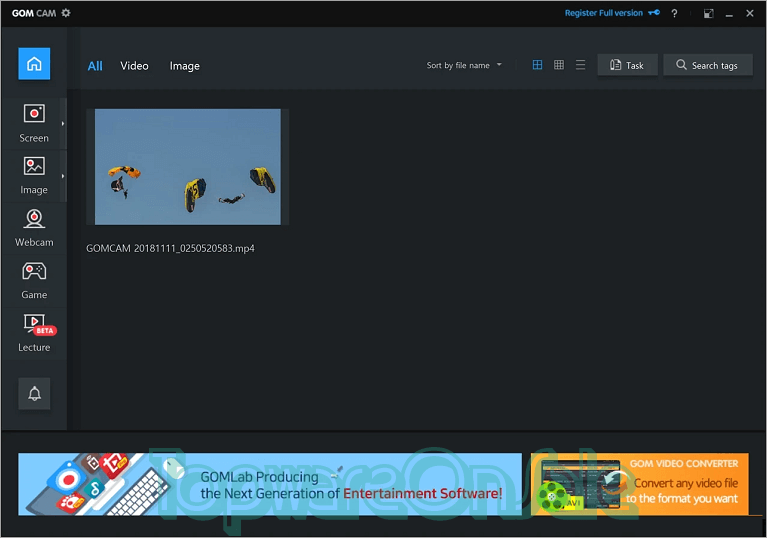767x538 pixels.
Task: Open the Webcam recording mode
Action: 34,228
